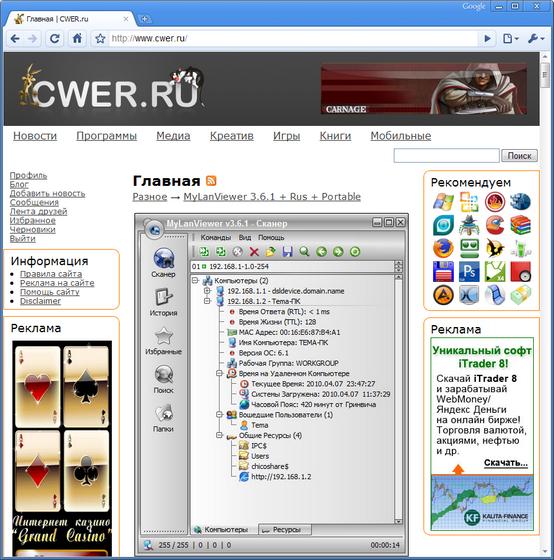Collapse Вошедшие Пользователи (1) node
The image size is (554, 560).
point(219,415)
